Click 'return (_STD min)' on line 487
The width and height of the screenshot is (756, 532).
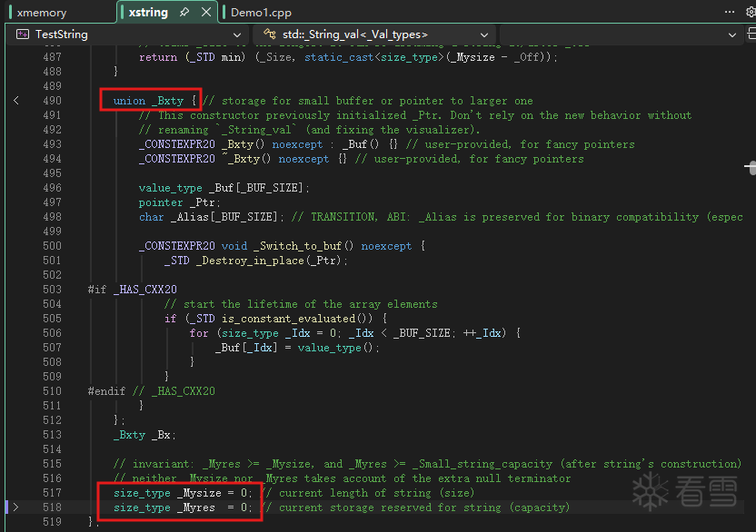192,57
